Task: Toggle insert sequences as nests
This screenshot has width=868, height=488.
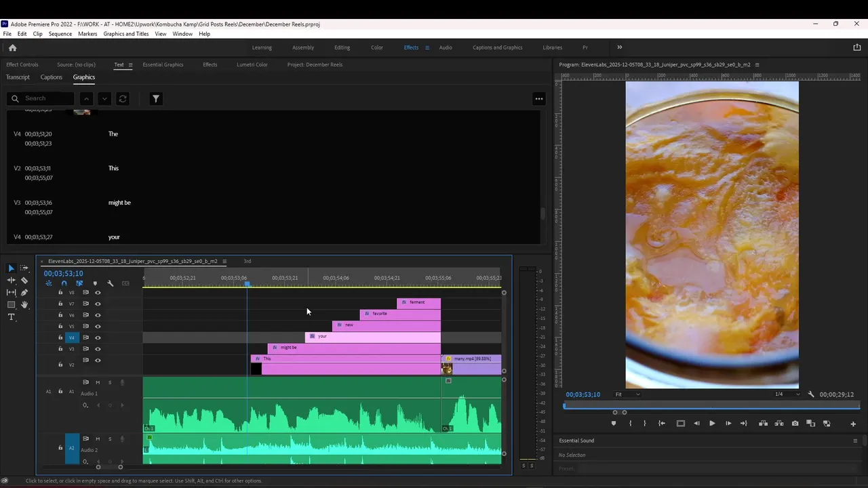Action: [x=49, y=283]
